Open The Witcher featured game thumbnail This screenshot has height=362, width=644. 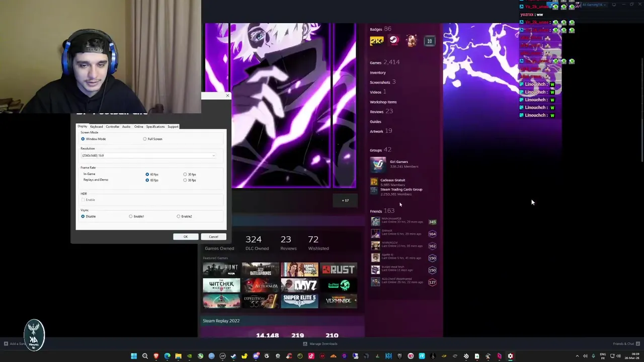coord(220,285)
